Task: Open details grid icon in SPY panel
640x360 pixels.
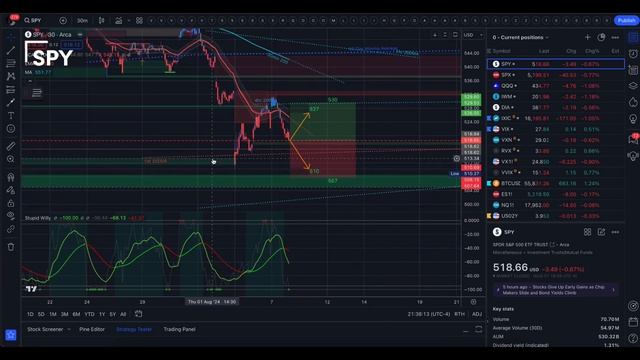Action: point(587,232)
